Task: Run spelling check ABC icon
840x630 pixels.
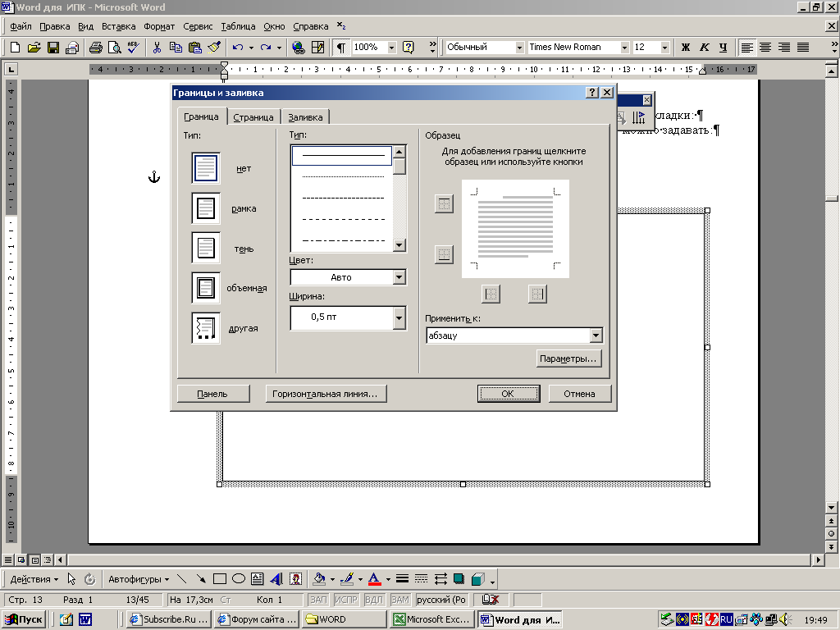Action: [x=133, y=47]
